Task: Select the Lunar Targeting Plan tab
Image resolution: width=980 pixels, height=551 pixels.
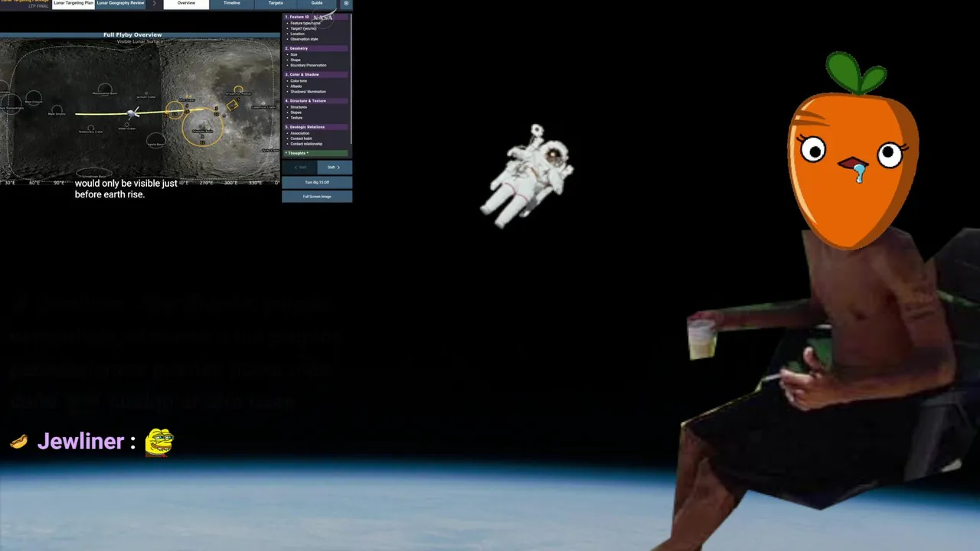Action: [73, 3]
